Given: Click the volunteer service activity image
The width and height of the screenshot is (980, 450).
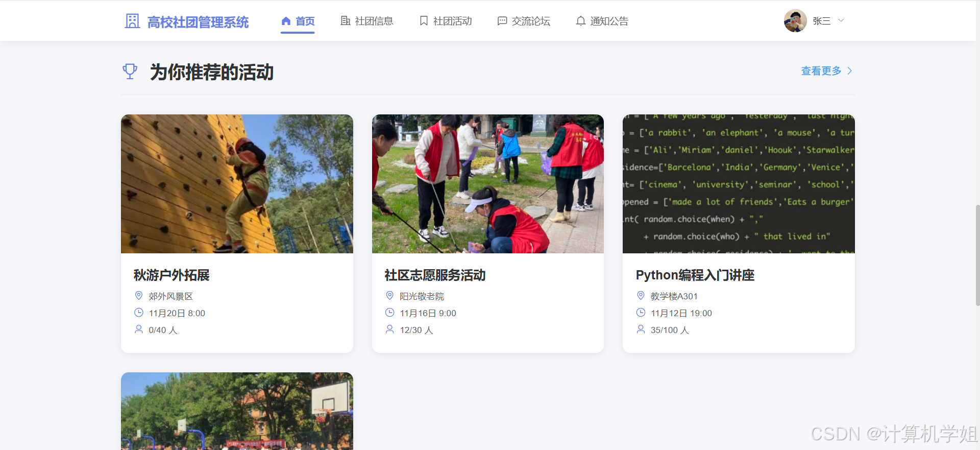Looking at the screenshot, I should coord(488,184).
